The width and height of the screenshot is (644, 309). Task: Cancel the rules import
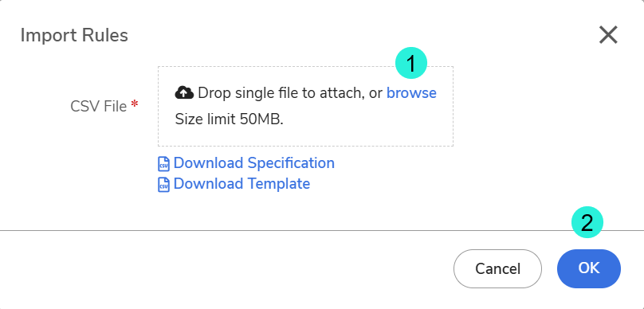(x=497, y=269)
